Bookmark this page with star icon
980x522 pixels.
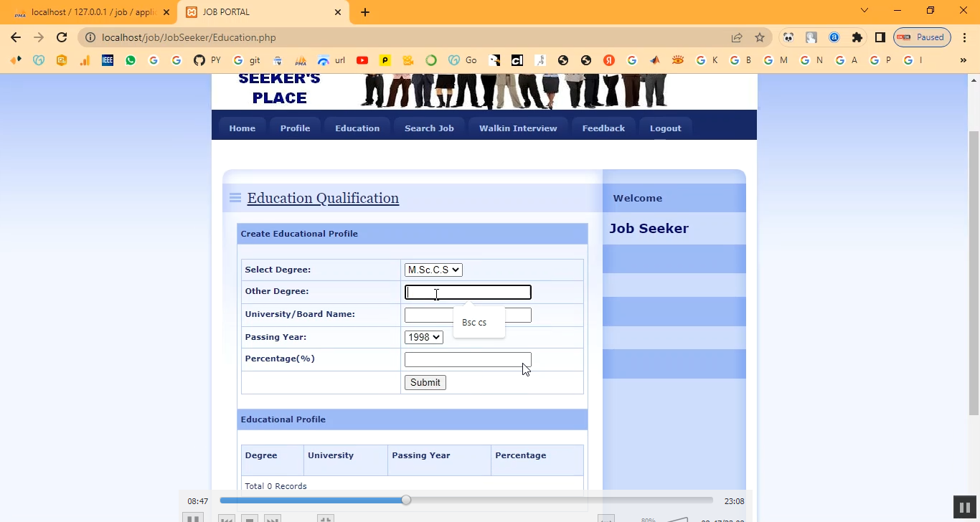click(x=760, y=37)
